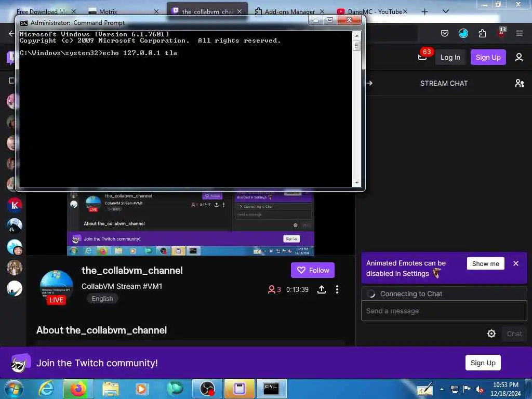This screenshot has width=532, height=399.
Task: Collapse the stream chat panel arrow
Action: pyautogui.click(x=369, y=83)
